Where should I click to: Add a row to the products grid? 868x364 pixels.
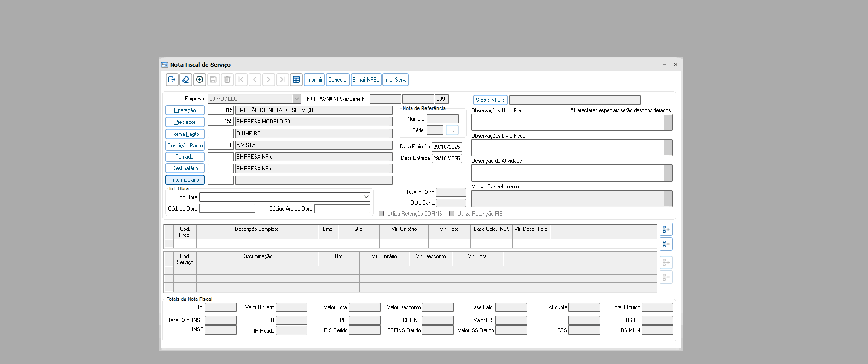666,229
